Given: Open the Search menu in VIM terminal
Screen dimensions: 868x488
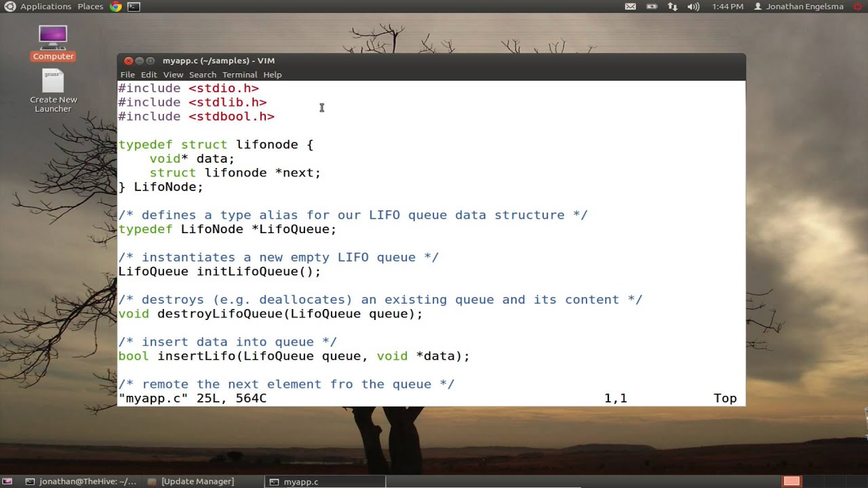Looking at the screenshot, I should (x=202, y=75).
